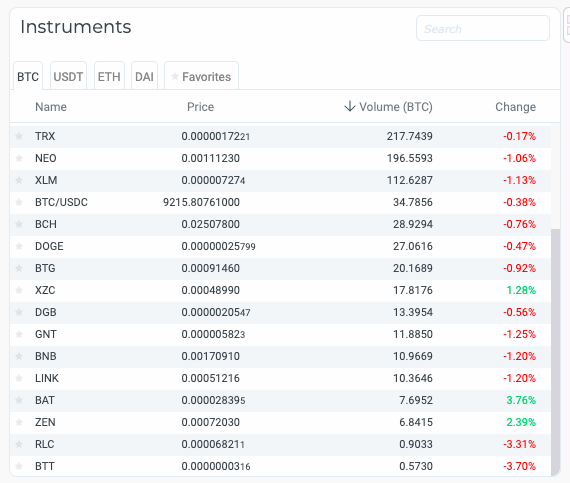Select the BTT instrument name
570x483 pixels.
[45, 466]
